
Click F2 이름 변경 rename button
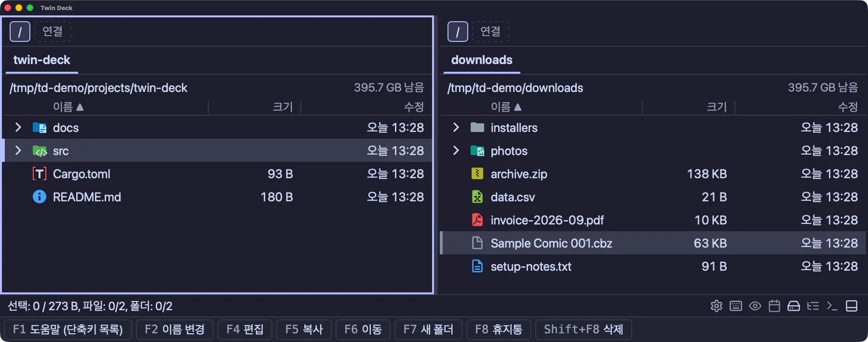click(175, 329)
